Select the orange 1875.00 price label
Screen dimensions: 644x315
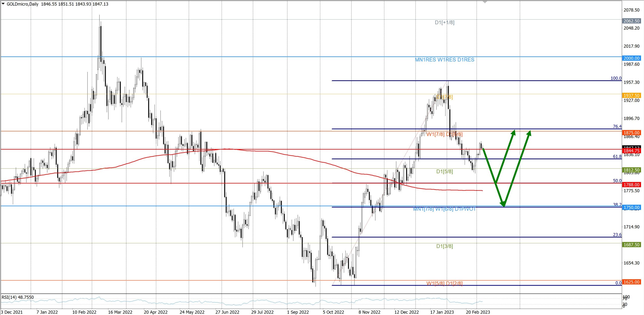point(631,132)
